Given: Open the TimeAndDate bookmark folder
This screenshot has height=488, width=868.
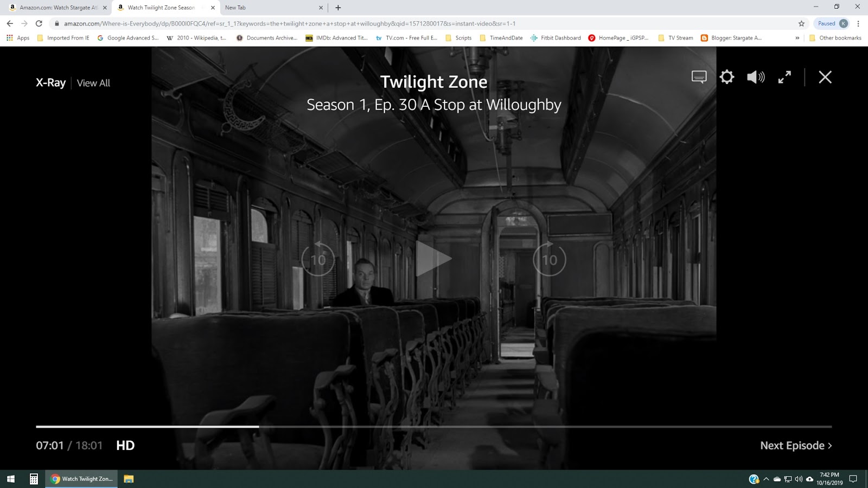Looking at the screenshot, I should click(x=501, y=38).
